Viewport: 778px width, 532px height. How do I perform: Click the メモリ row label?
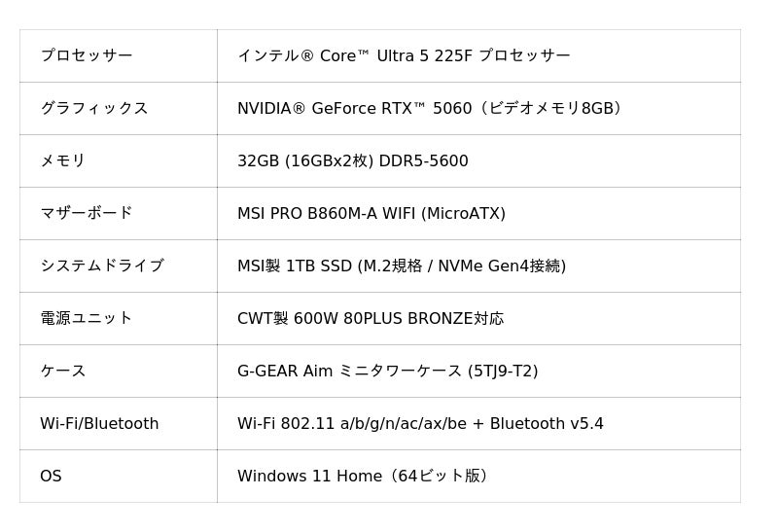tap(63, 161)
